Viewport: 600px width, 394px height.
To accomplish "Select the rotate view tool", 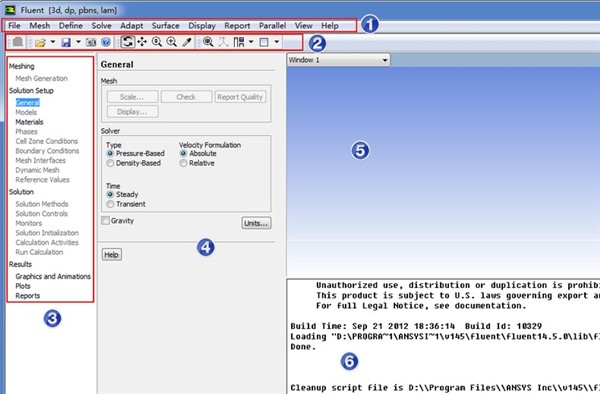I will pos(127,42).
